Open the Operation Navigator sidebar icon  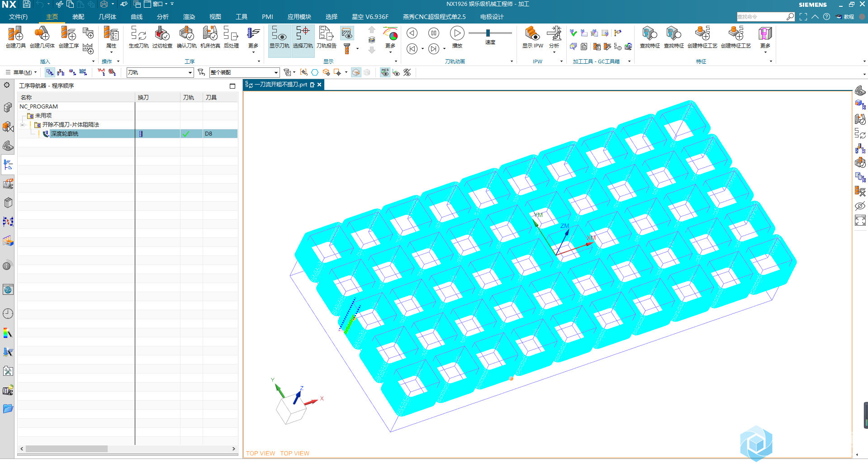point(8,165)
